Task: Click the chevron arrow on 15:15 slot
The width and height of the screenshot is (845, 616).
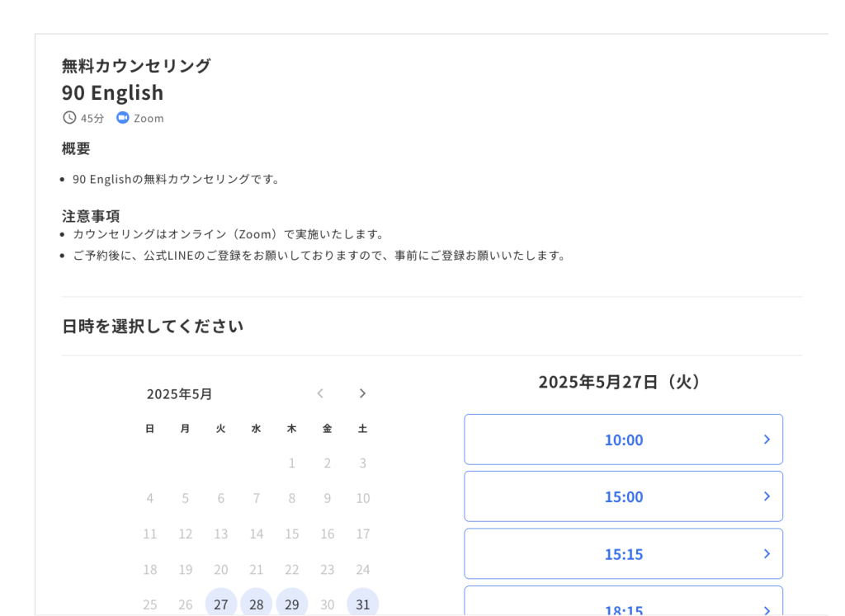Action: click(767, 553)
